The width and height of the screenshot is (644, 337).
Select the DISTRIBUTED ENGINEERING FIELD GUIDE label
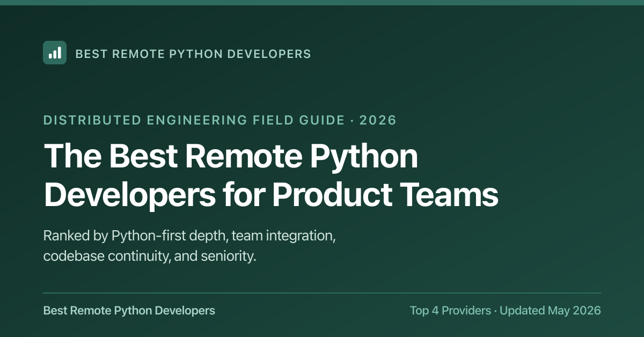[x=194, y=120]
